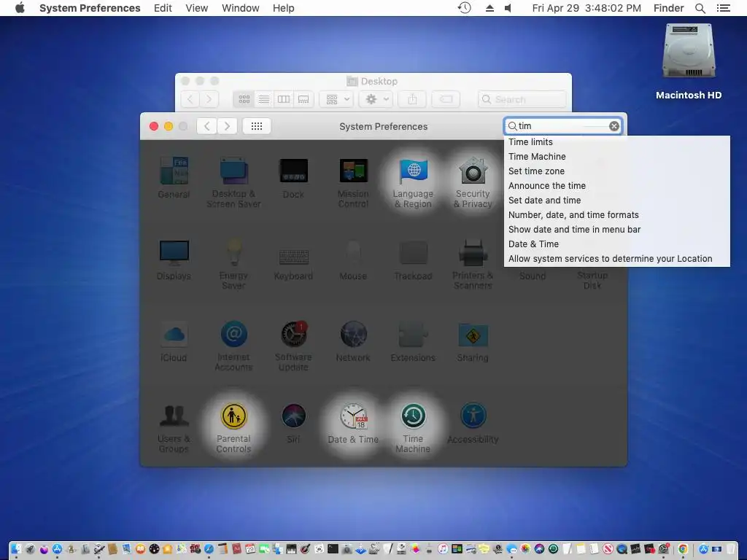
Task: Open Time Machine menu bar icon
Action: click(x=464, y=8)
